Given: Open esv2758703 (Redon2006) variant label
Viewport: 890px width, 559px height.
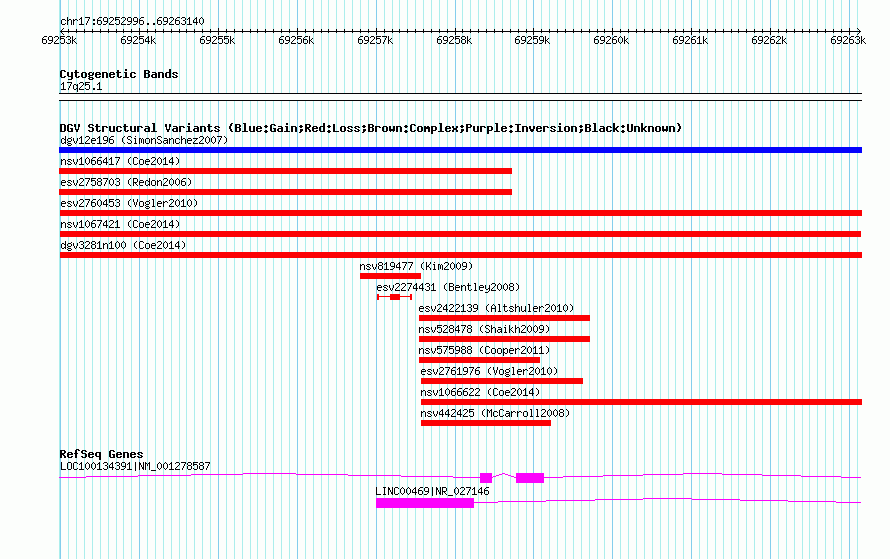Looking at the screenshot, I should (126, 182).
